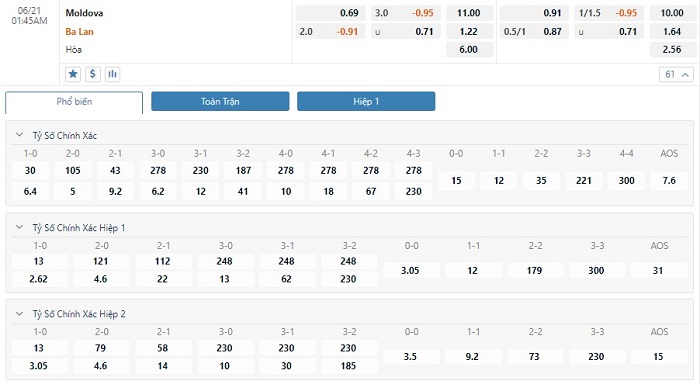
Task: Open the Moldova team name
Action: [x=84, y=13]
